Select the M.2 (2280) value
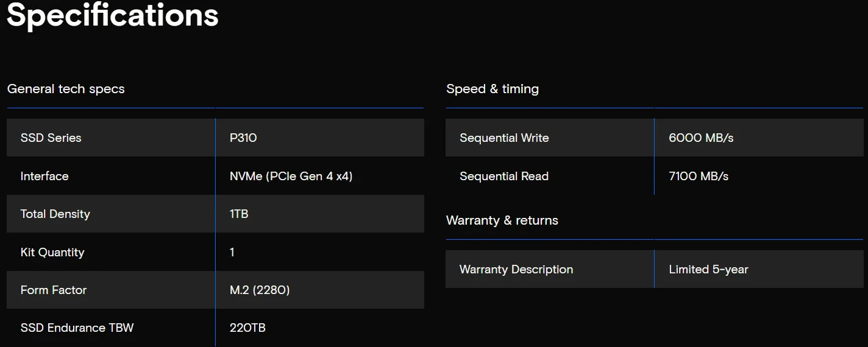This screenshot has width=868, height=347. [260, 290]
